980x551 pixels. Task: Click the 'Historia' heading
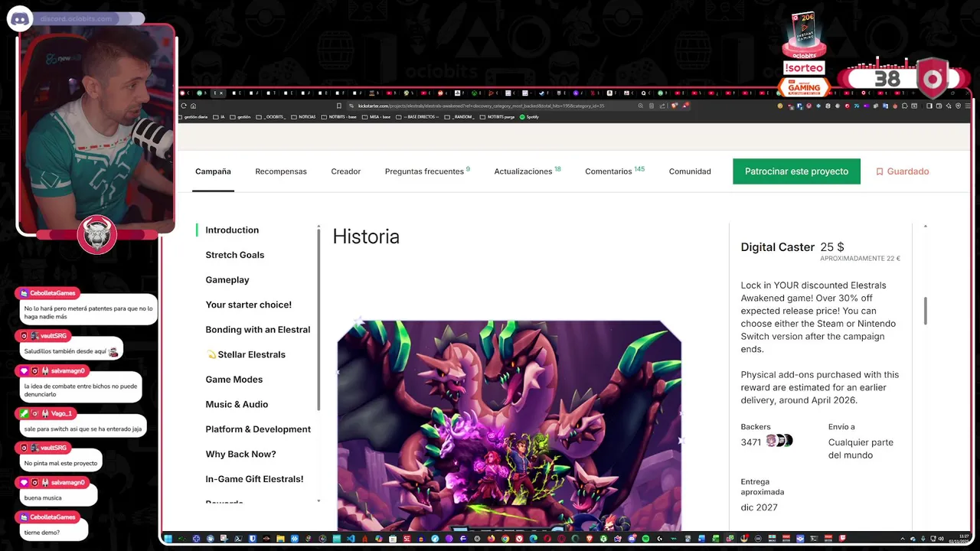366,236
